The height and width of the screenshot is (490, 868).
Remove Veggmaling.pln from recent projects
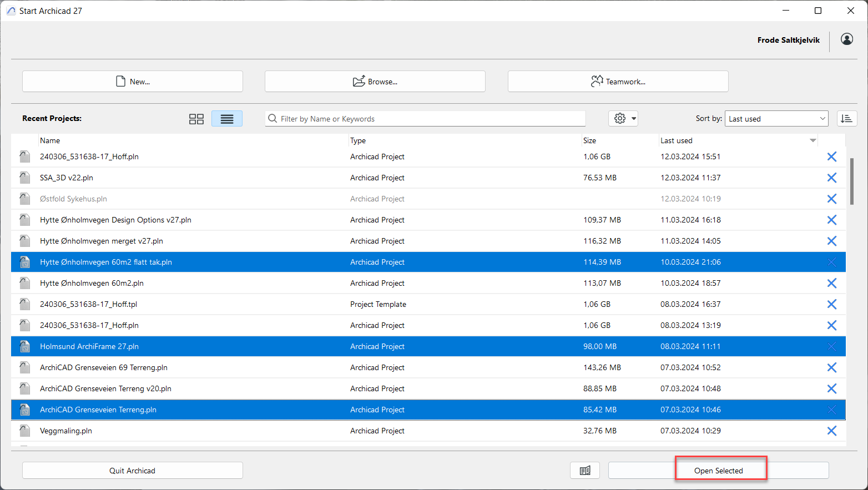click(x=831, y=431)
